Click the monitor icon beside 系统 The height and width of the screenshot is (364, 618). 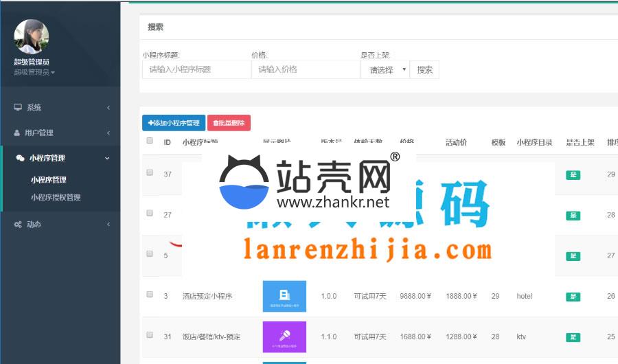tap(18, 108)
